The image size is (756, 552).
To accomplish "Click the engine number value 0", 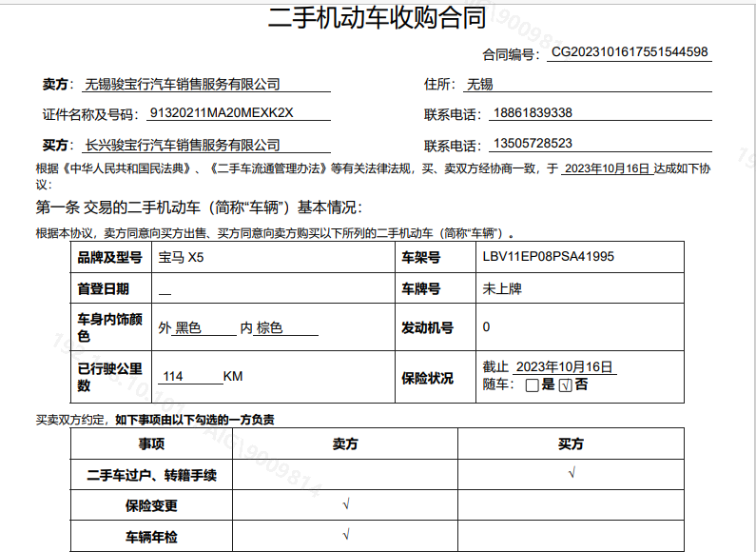I will click(x=486, y=327).
